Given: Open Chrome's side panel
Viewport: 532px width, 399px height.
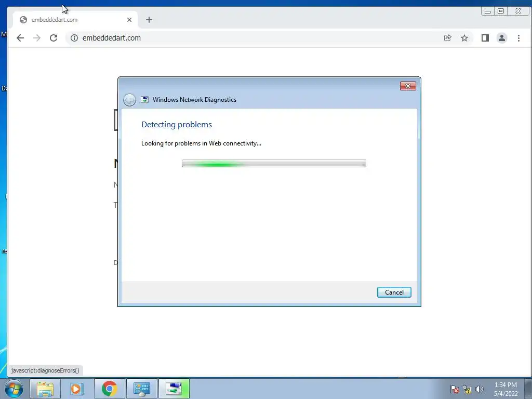Looking at the screenshot, I should (x=485, y=38).
